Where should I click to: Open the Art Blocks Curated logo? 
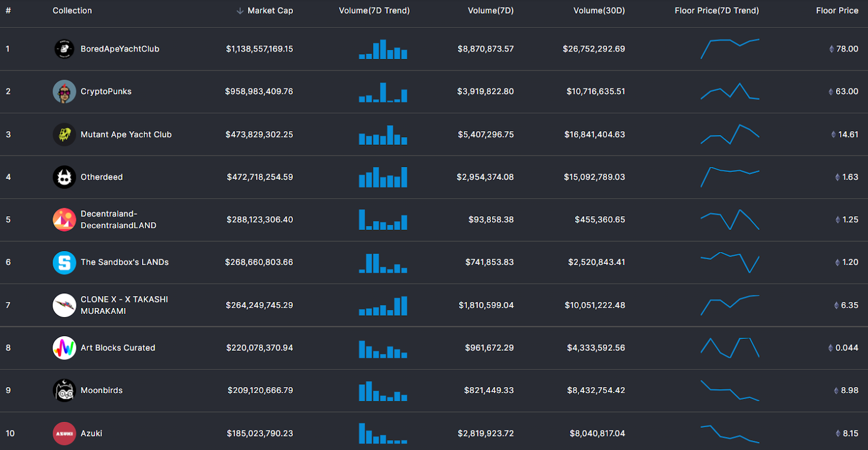point(64,348)
